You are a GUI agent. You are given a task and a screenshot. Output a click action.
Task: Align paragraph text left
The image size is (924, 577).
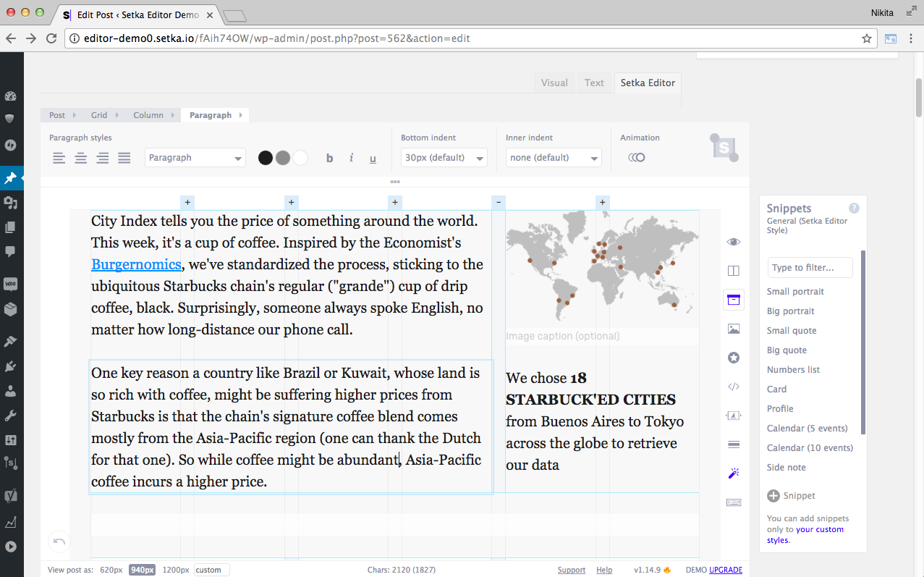pos(59,158)
